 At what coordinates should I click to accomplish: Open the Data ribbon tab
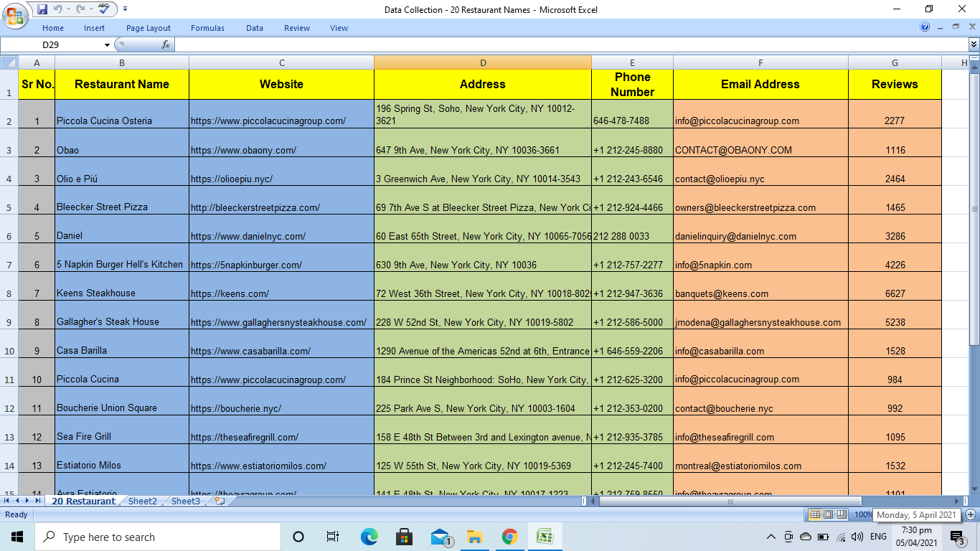click(255, 28)
